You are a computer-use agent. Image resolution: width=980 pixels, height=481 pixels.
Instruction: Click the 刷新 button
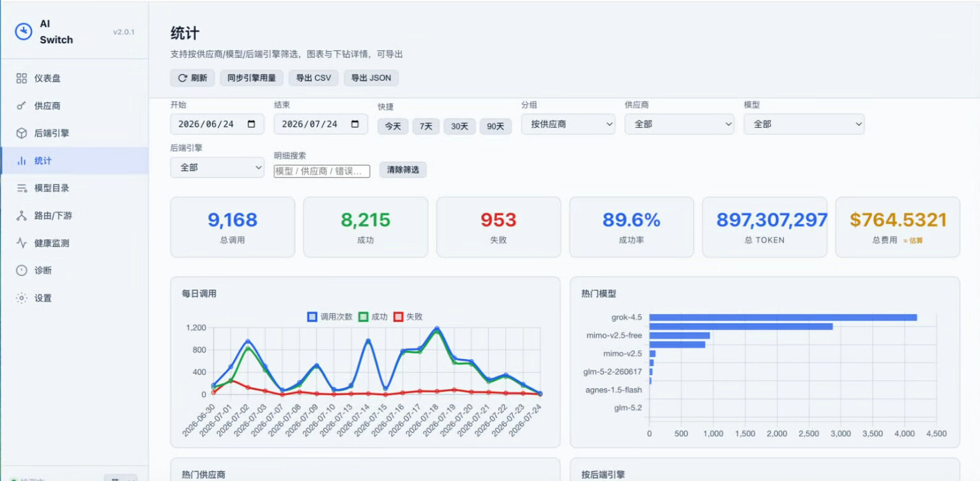click(x=193, y=78)
